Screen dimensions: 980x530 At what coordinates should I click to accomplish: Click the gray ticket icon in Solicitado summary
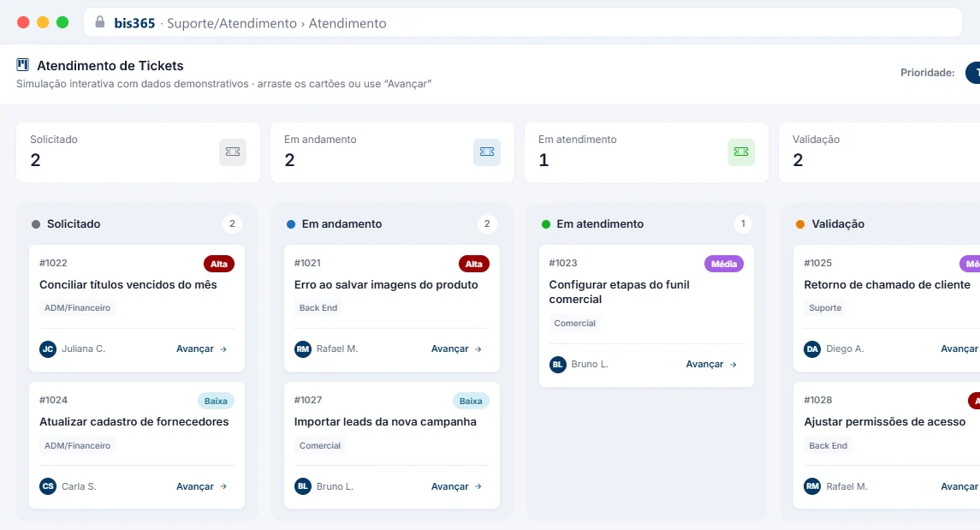point(233,152)
